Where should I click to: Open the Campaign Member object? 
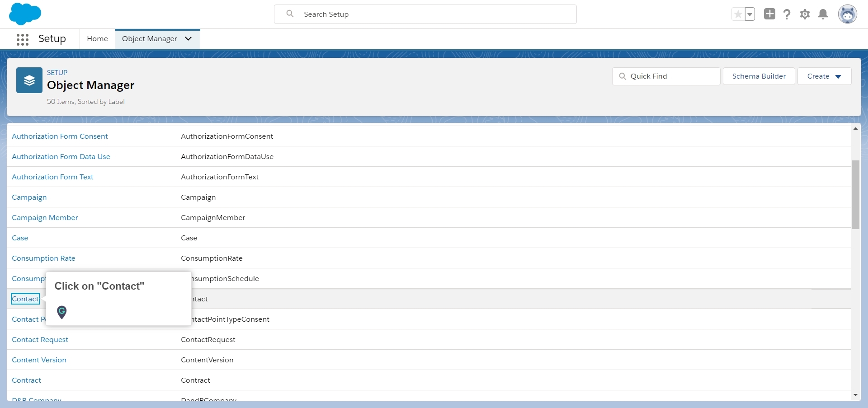coord(45,218)
